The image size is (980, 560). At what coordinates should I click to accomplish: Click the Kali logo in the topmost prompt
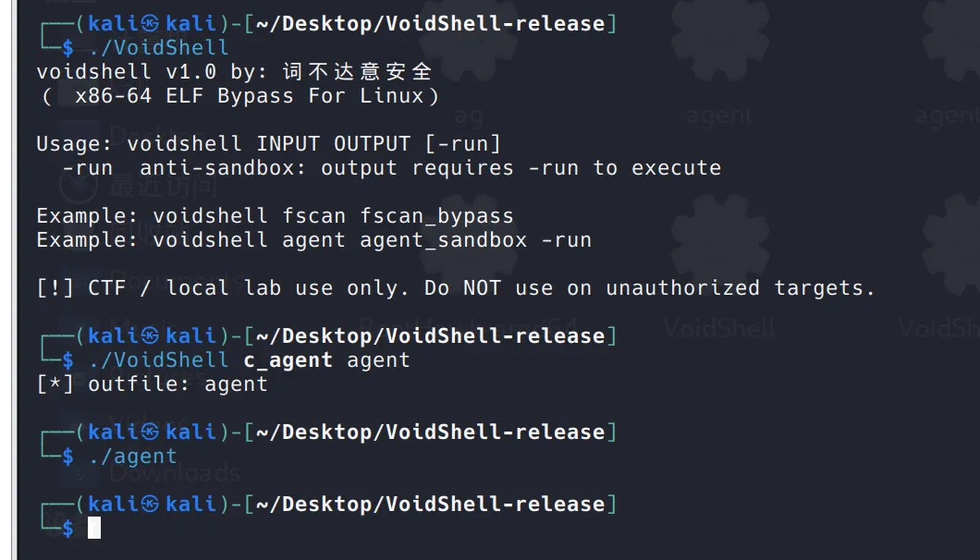[x=150, y=24]
